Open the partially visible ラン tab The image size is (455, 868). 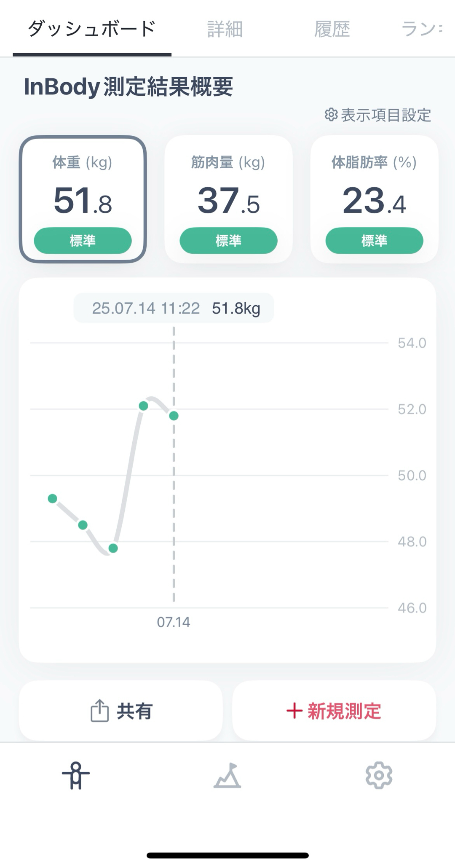420,29
